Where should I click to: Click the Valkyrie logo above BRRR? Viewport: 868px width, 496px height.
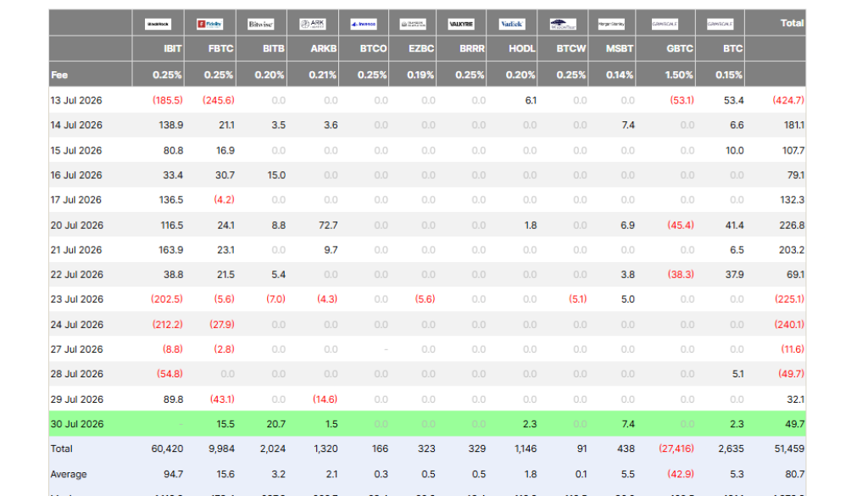pyautogui.click(x=461, y=25)
